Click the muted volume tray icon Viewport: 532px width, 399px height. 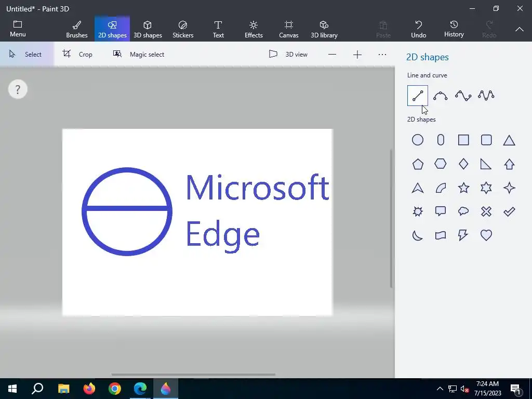pos(465,389)
